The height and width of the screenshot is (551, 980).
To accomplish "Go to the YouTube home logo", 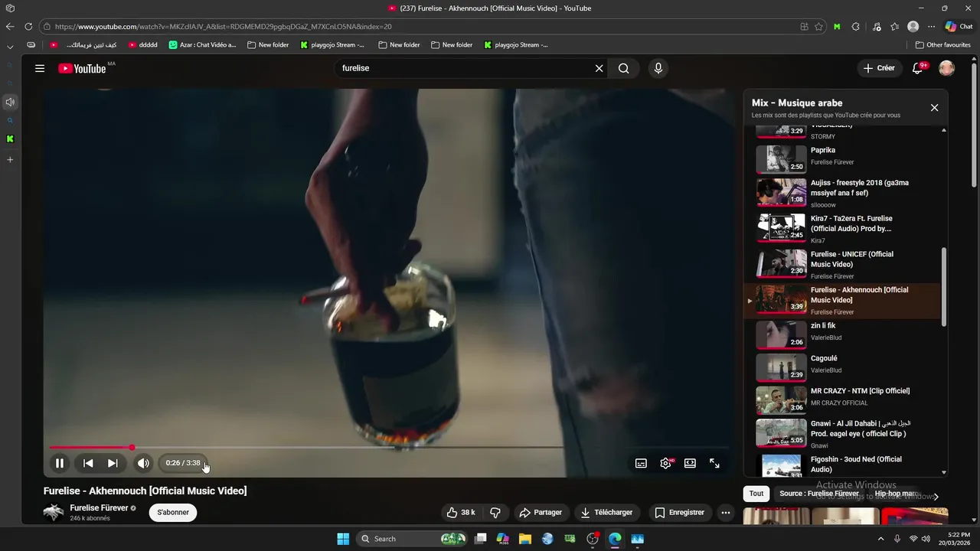I will 82,68.
